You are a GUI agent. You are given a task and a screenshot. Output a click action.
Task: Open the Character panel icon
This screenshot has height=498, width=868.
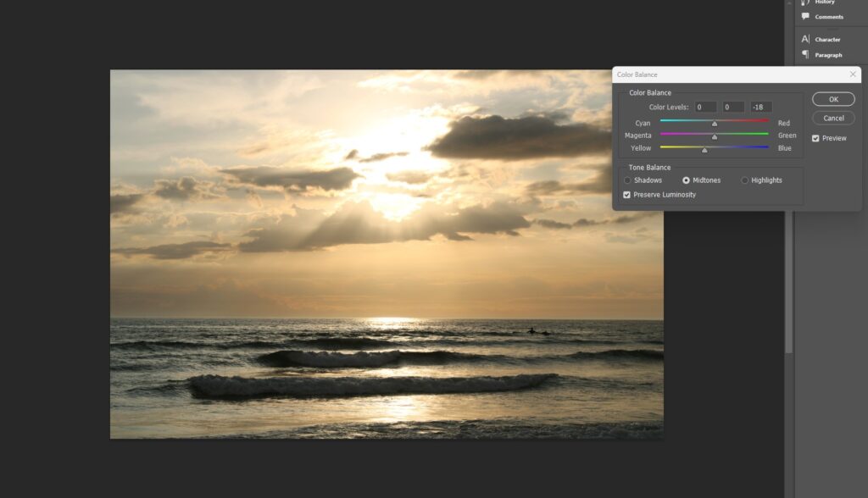pos(805,39)
